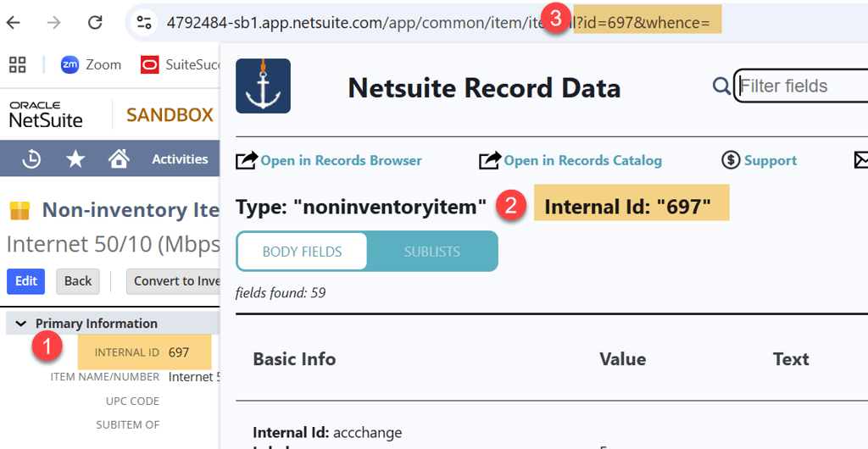
Task: Click the envelope mail icon
Action: pos(861,160)
